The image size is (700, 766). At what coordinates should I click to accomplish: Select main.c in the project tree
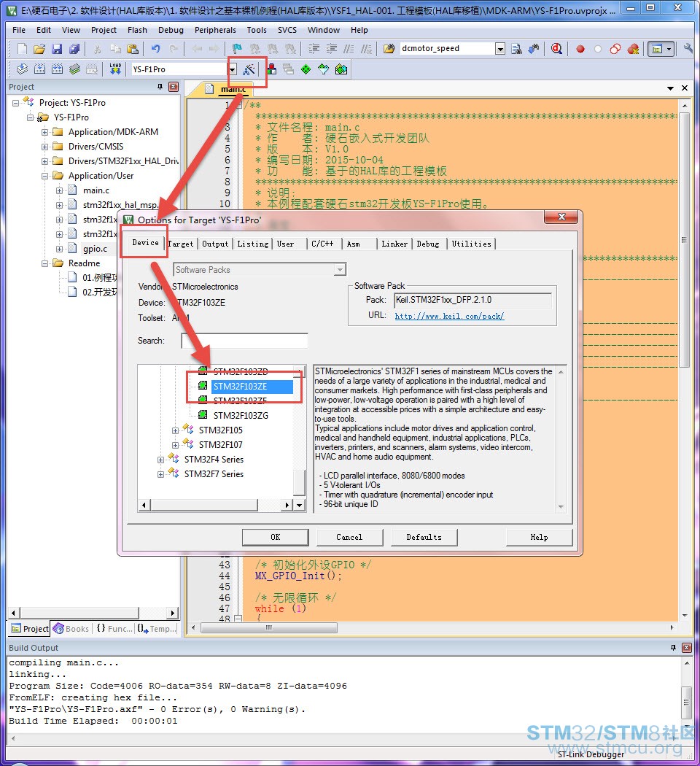point(96,190)
